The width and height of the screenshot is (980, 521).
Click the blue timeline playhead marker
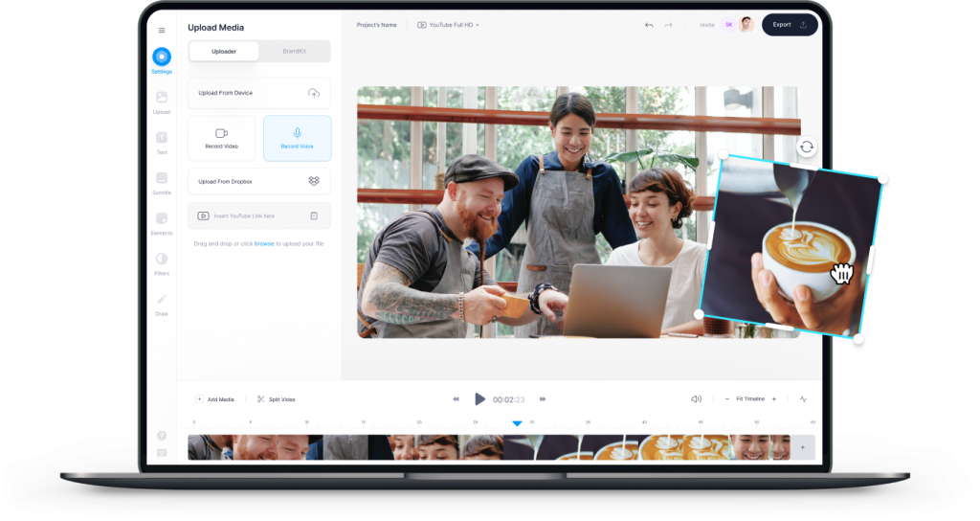tap(517, 423)
